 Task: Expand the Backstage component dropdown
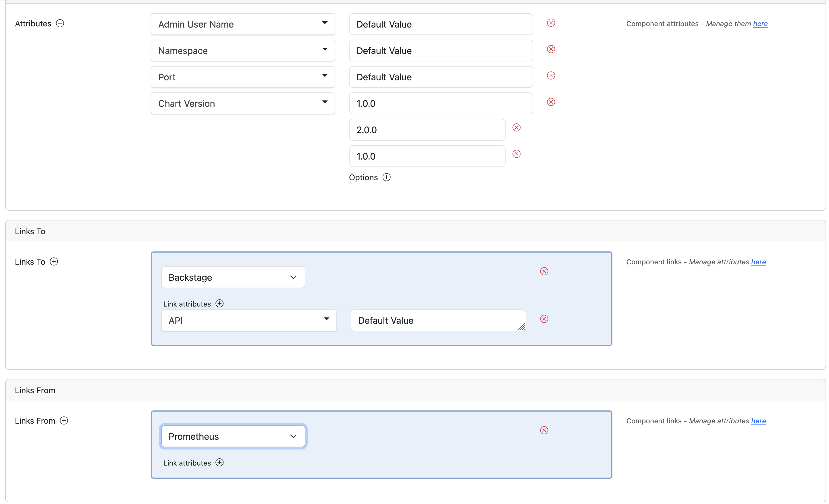coord(233,277)
